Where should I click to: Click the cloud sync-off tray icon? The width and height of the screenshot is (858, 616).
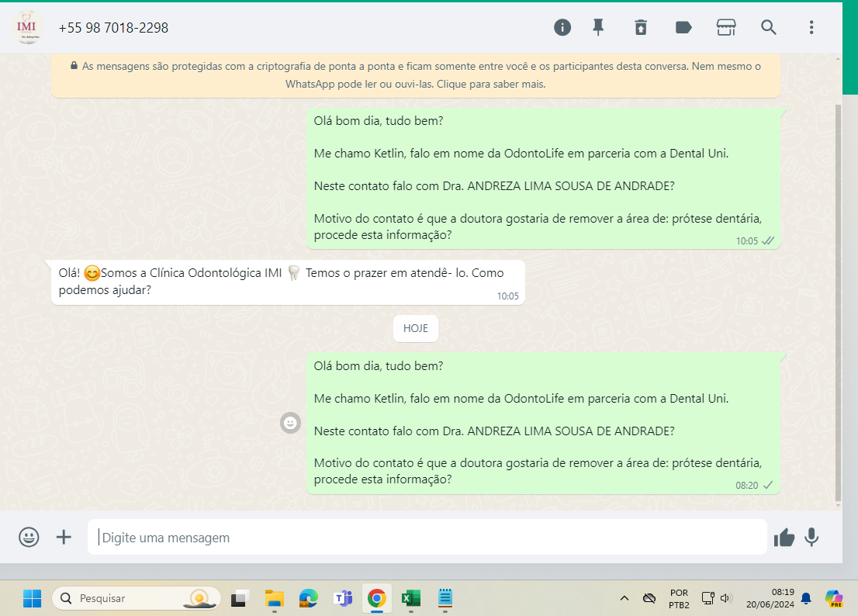(649, 598)
